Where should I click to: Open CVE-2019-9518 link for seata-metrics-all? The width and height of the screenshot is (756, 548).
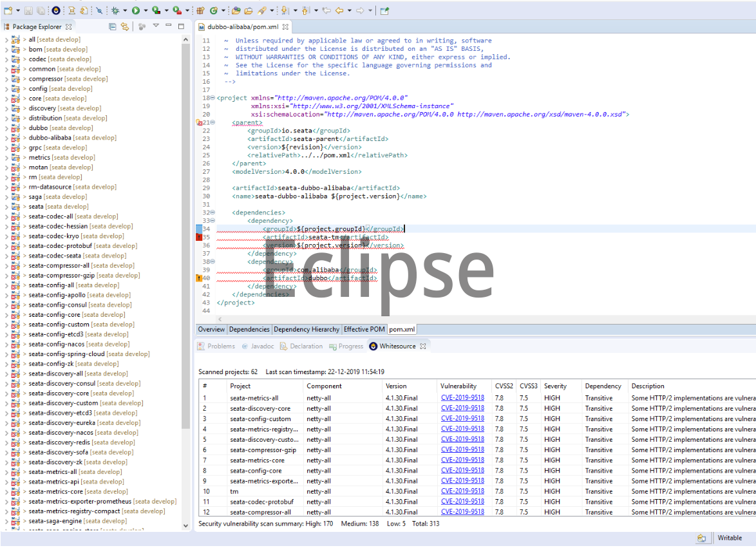click(x=462, y=398)
